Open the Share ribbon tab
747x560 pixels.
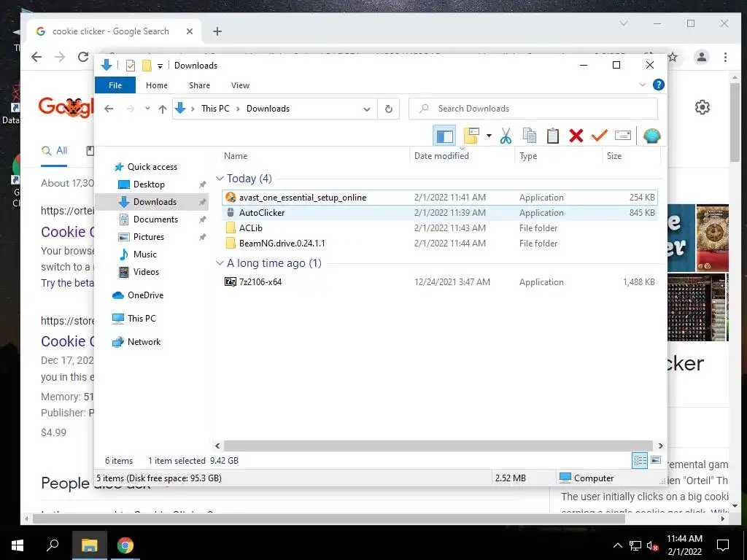199,85
